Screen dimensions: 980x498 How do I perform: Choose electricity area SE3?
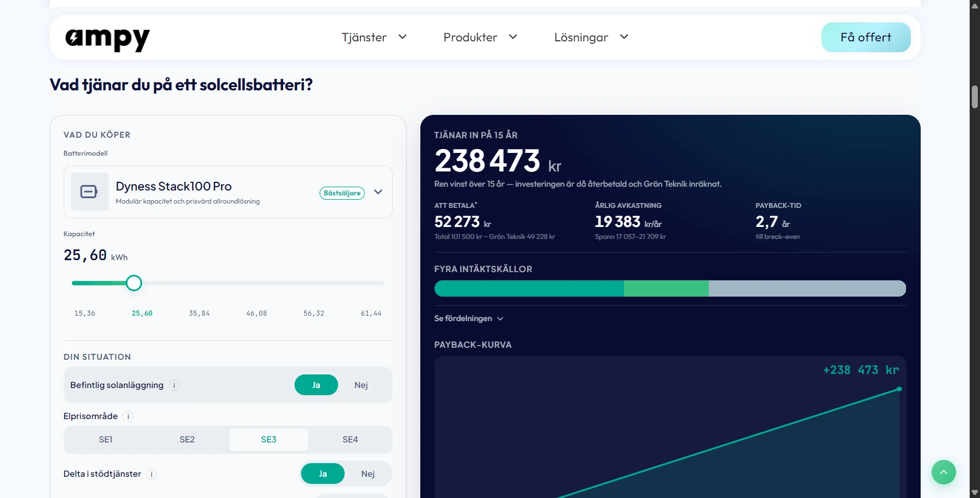click(x=268, y=440)
